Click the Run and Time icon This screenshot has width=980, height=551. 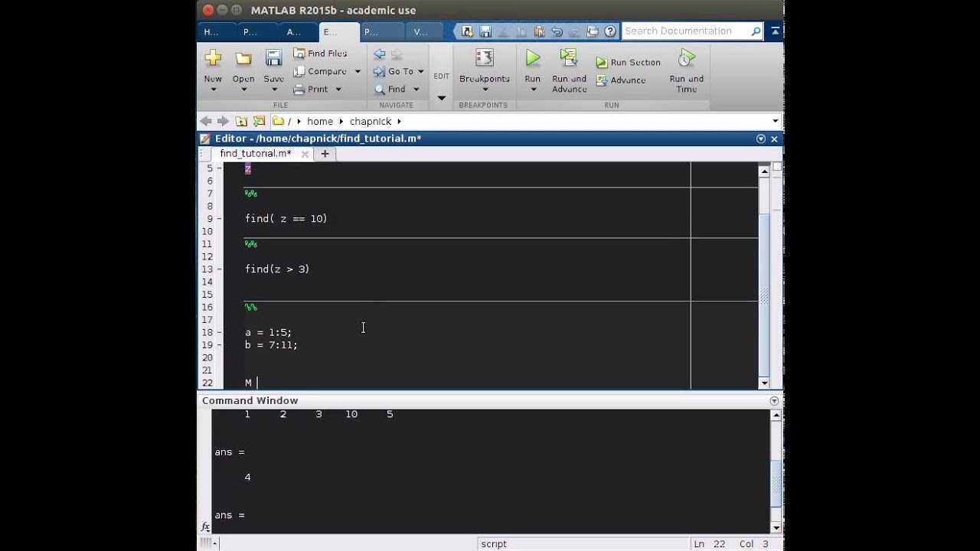687,58
